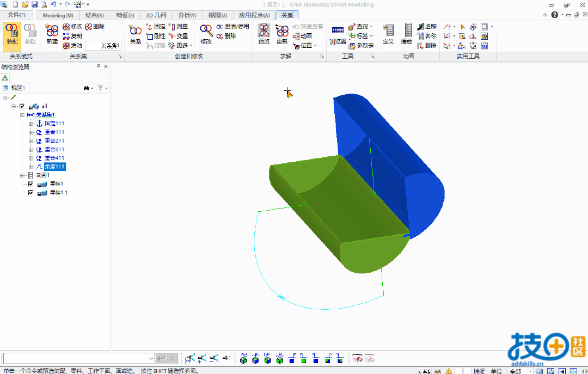Viewport: 588px width, 374px height.
Task: Create a new 关系 using large icon
Action: click(136, 34)
